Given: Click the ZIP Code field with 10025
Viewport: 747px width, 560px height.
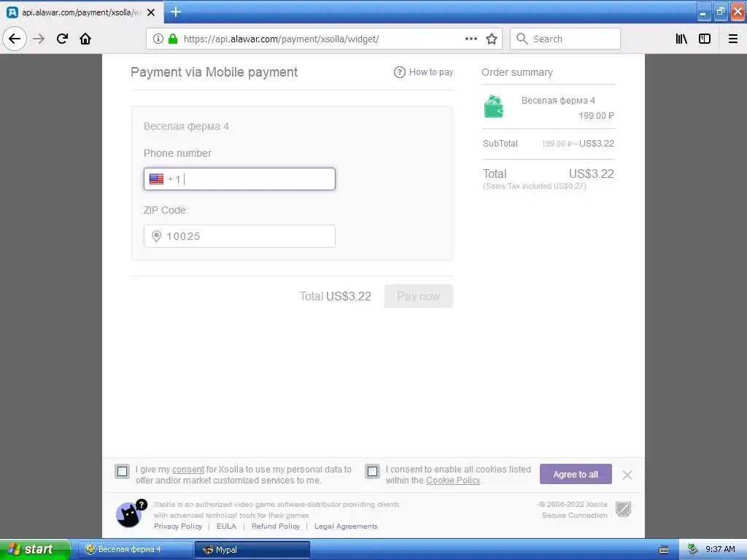Looking at the screenshot, I should pos(239,236).
